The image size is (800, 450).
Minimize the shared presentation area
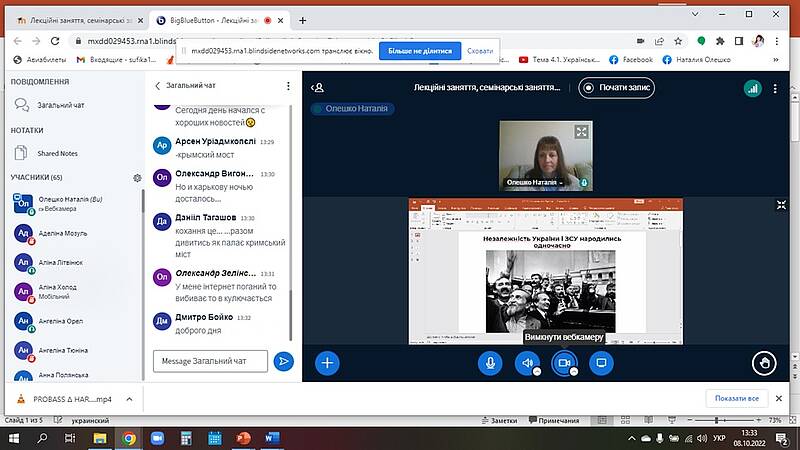point(782,205)
